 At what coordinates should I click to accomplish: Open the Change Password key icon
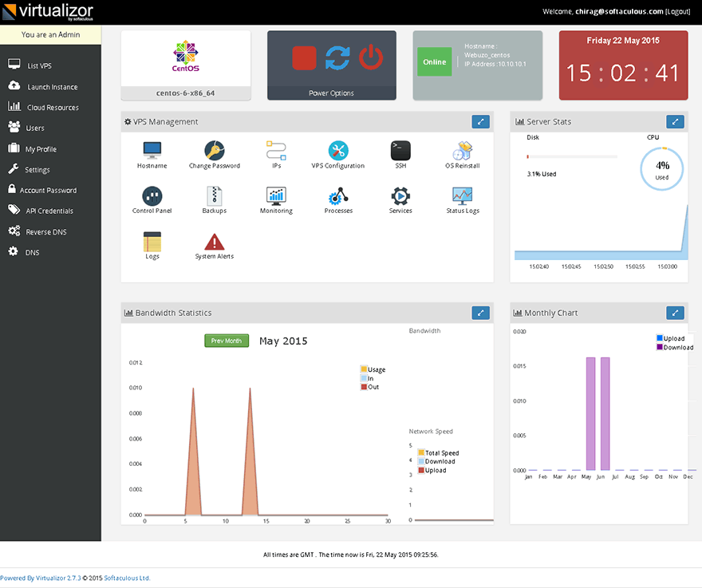(214, 150)
